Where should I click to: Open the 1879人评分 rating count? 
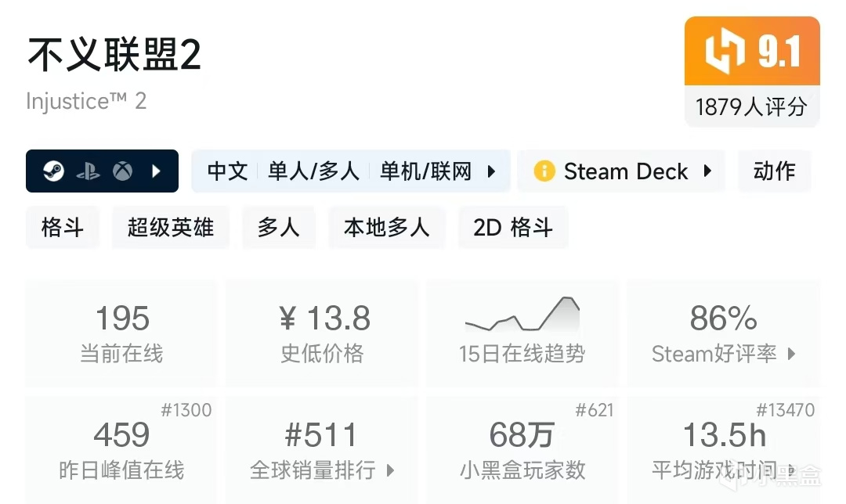click(751, 106)
